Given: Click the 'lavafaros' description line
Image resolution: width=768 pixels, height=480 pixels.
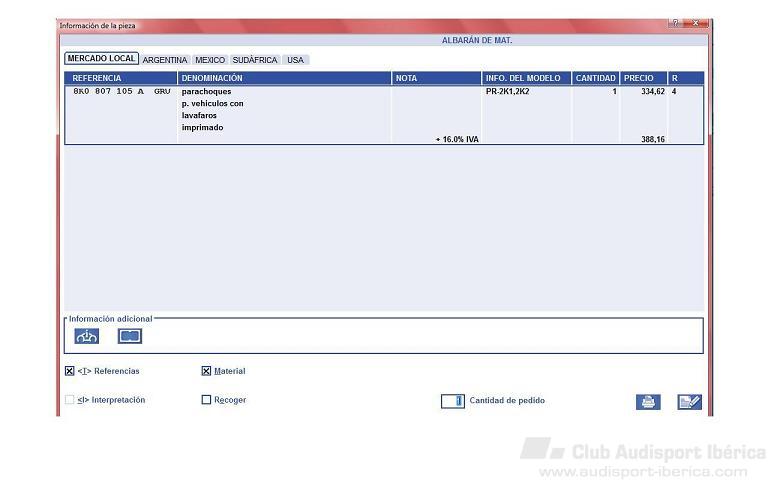Looking at the screenshot, I should [x=199, y=116].
